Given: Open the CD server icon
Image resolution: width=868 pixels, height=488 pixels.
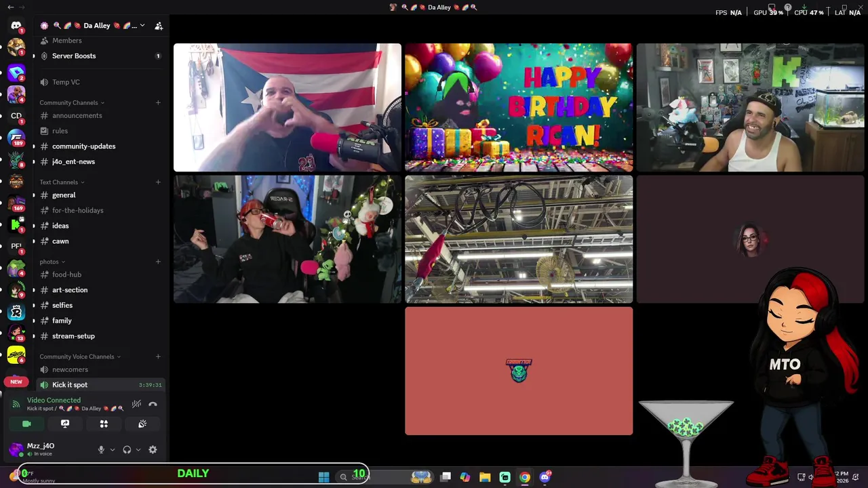Looking at the screenshot, I should click(16, 116).
